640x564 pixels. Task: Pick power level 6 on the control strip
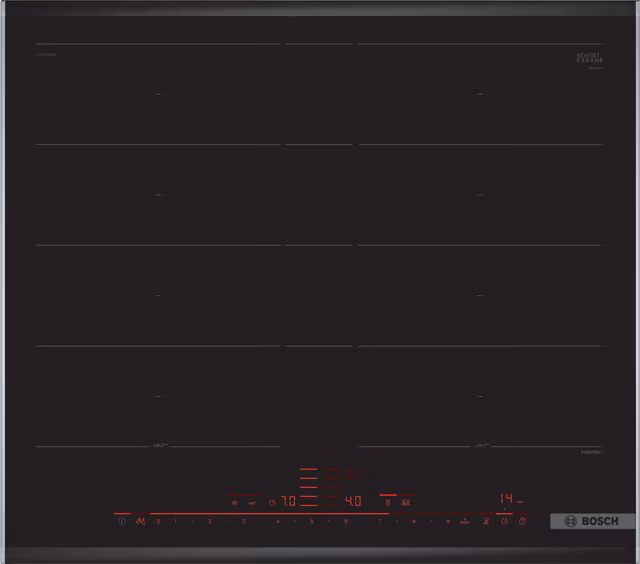click(346, 521)
